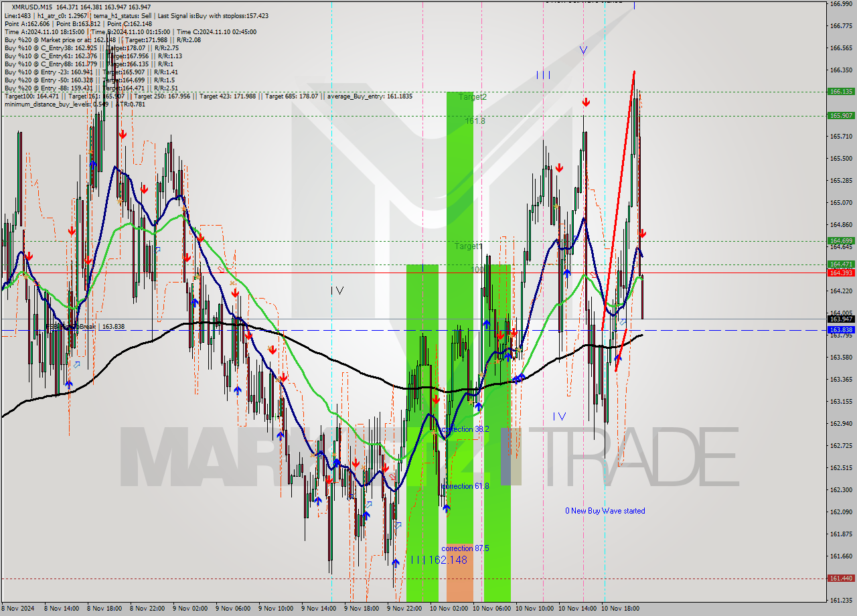857x616 pixels.
Task: Click the red 164.393 price label
Action: click(x=841, y=273)
